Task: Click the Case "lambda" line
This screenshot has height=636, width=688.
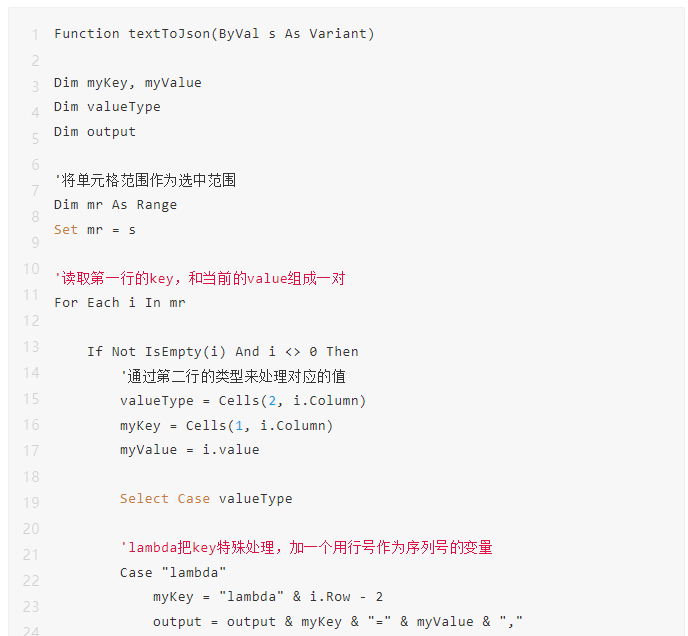Action: click(x=173, y=573)
